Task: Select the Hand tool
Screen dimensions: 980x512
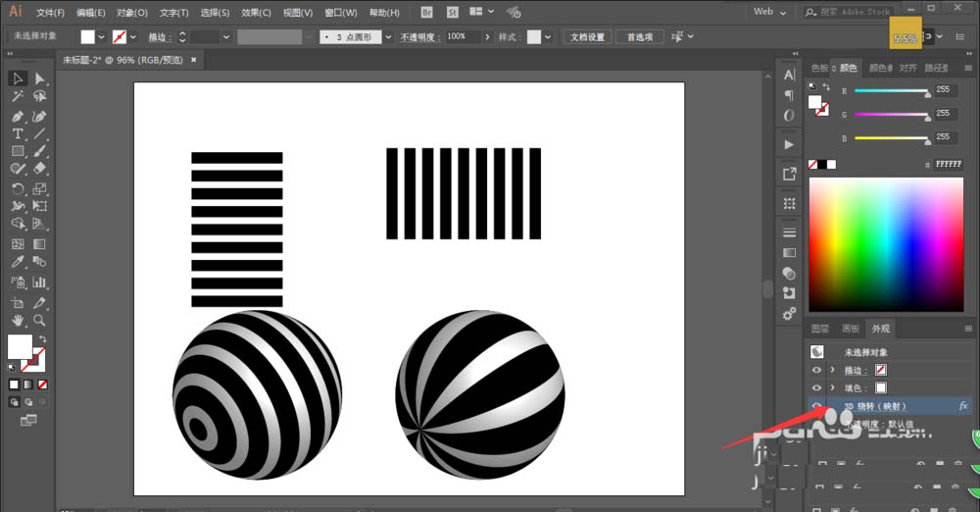Action: pyautogui.click(x=18, y=320)
